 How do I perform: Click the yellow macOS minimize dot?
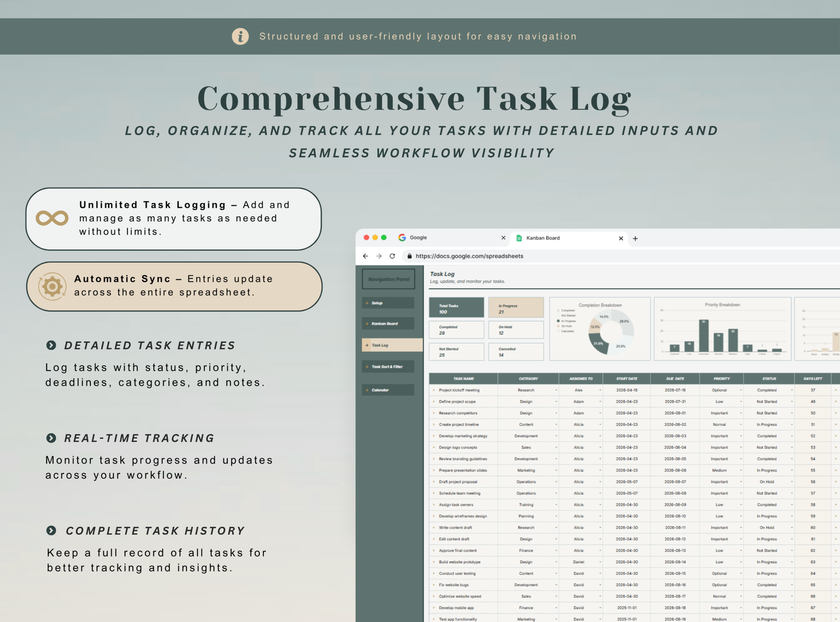click(x=375, y=238)
